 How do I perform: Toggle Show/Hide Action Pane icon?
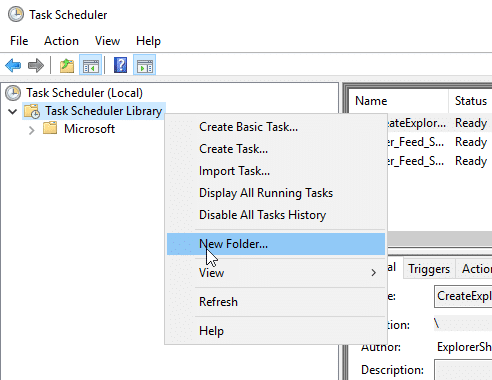(145, 65)
